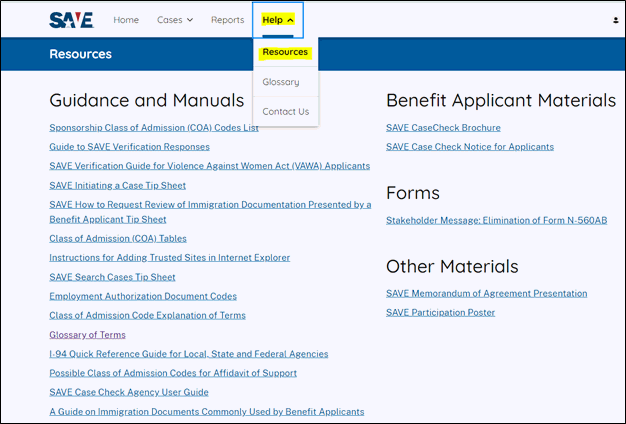Expand the Cases dropdown menu
The image size is (626, 424).
point(175,20)
